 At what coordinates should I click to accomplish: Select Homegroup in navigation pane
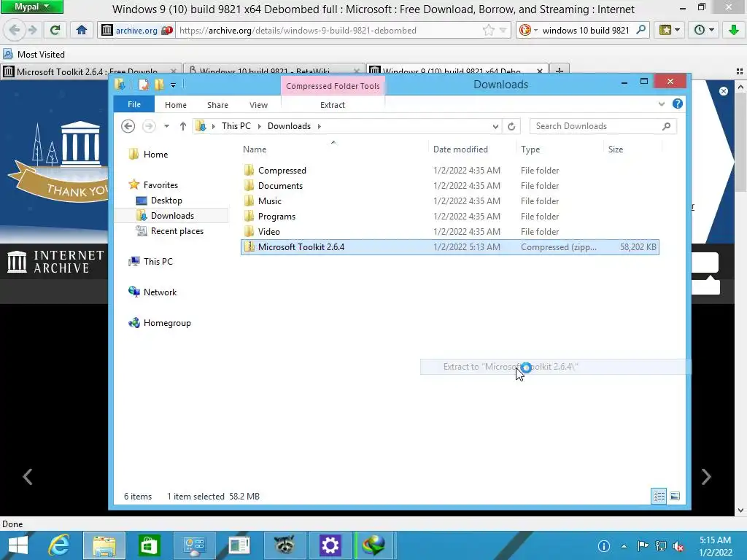tap(167, 323)
